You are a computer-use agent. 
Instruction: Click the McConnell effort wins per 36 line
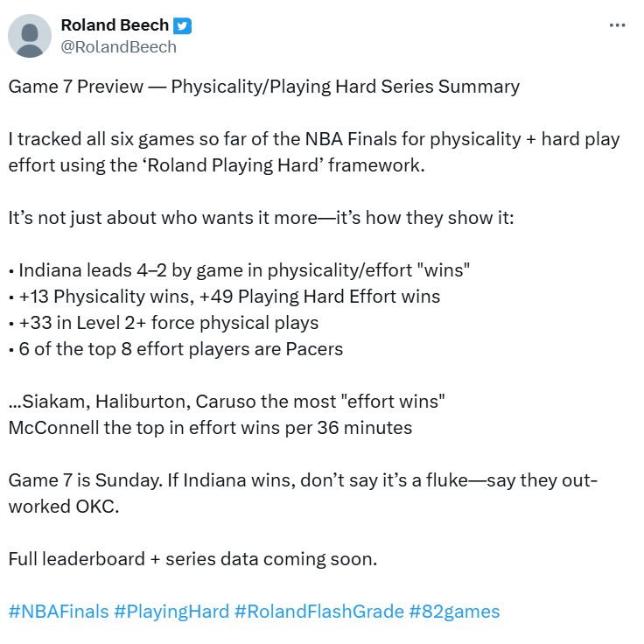[210, 428]
